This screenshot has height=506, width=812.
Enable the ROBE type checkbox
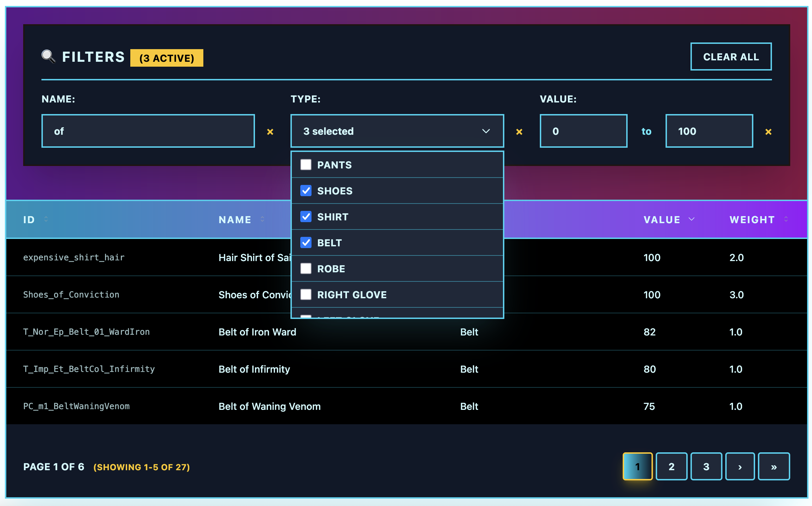[306, 268]
